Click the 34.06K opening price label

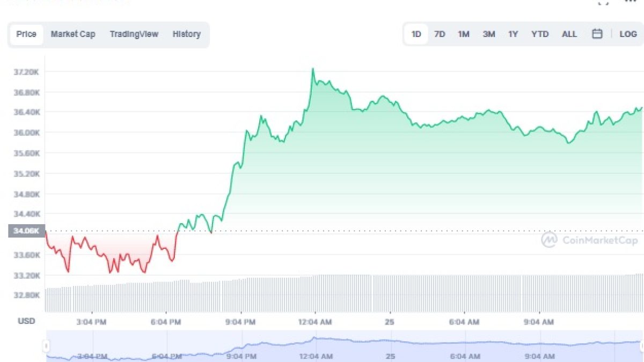tap(26, 231)
